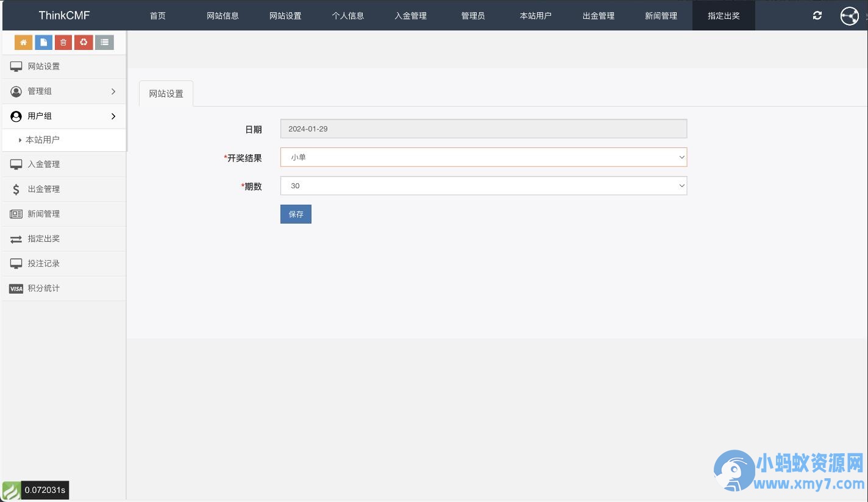The width and height of the screenshot is (868, 502).
Task: Click the monitor icon beside 入金管理
Action: (16, 164)
